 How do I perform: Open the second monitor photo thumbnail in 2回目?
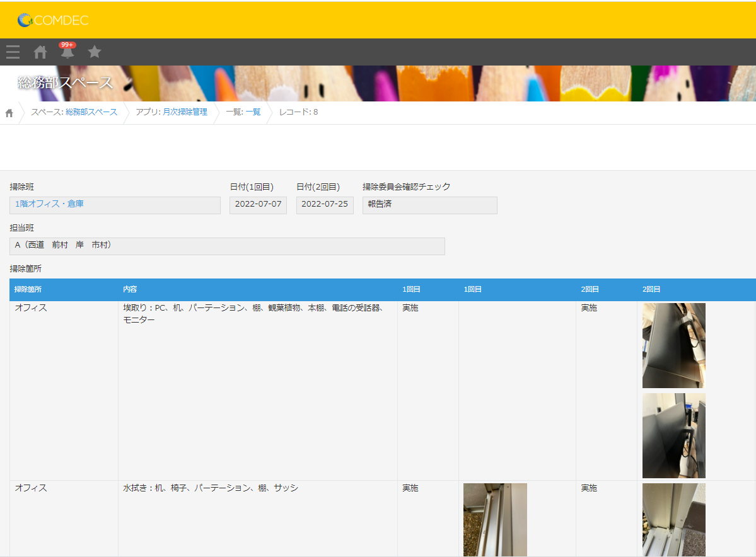tap(673, 435)
